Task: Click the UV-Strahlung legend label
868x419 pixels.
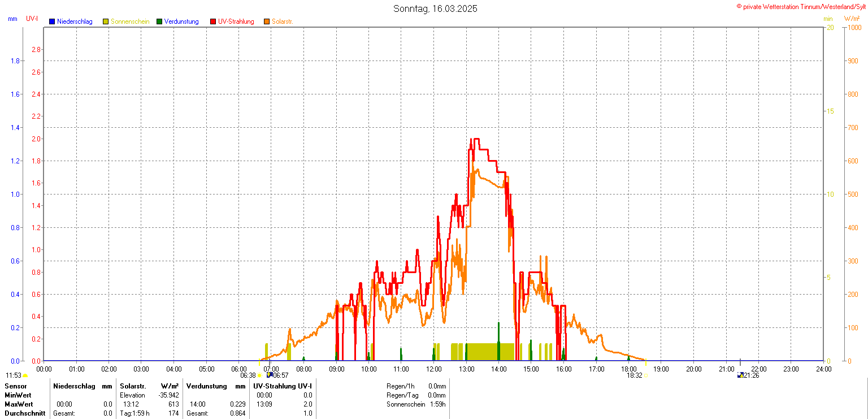Action: (x=236, y=21)
